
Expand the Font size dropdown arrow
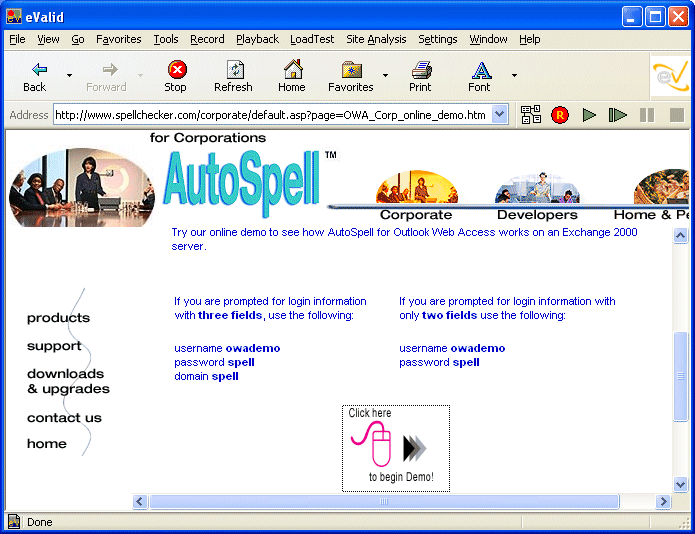click(x=514, y=75)
